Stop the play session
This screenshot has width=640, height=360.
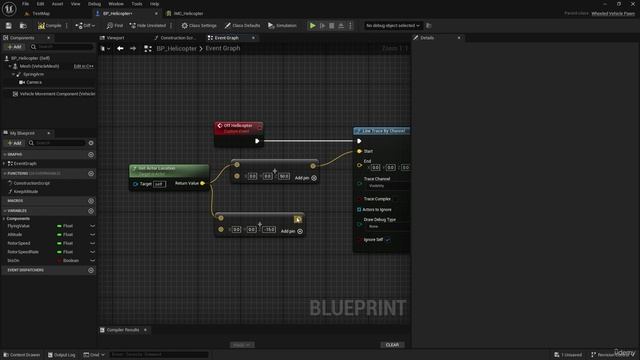pyautogui.click(x=332, y=26)
